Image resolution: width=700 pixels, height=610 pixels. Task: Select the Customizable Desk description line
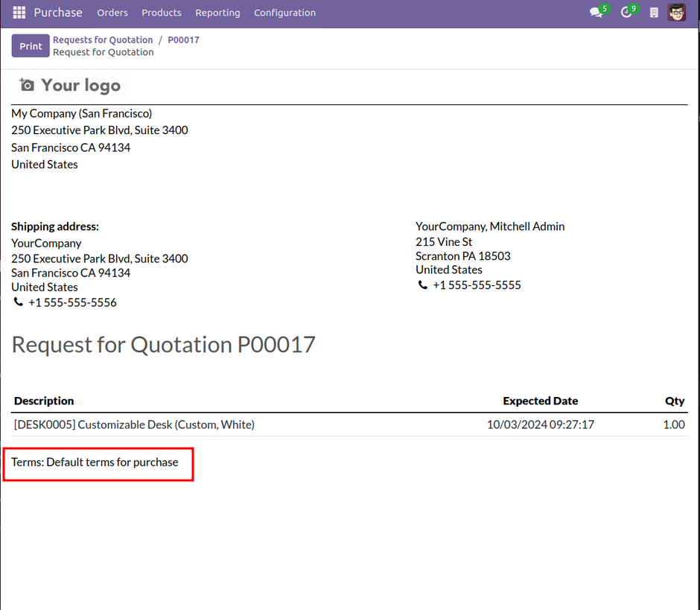pos(134,425)
